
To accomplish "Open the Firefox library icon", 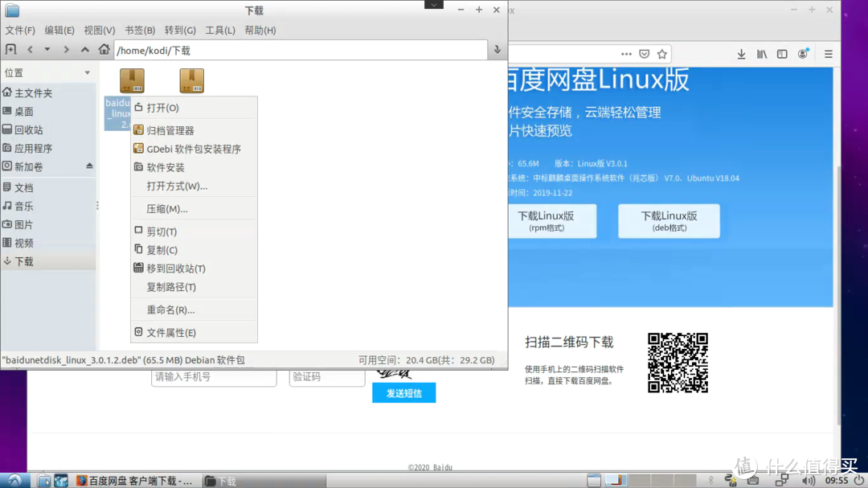I will point(762,54).
